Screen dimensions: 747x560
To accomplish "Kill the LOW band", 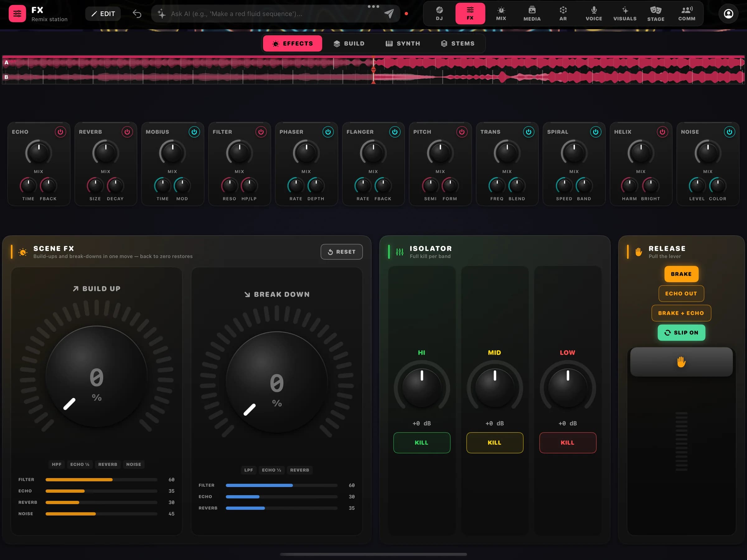I will click(567, 442).
